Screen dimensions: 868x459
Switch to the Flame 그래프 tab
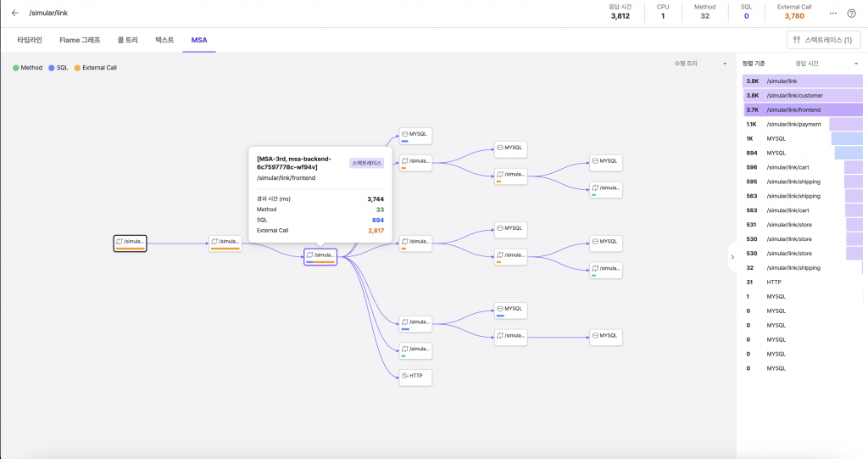[x=80, y=40]
